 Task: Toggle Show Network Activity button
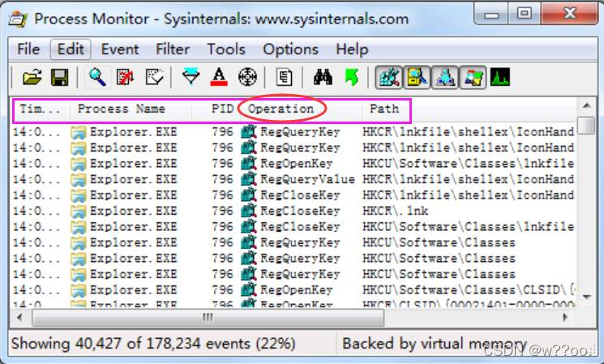click(445, 78)
